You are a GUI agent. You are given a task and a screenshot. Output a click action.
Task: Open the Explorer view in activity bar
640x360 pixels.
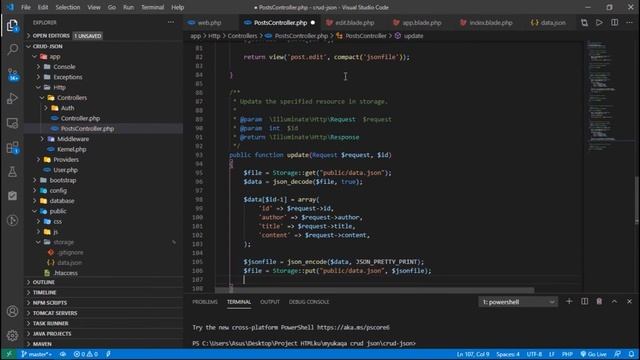click(x=12, y=26)
